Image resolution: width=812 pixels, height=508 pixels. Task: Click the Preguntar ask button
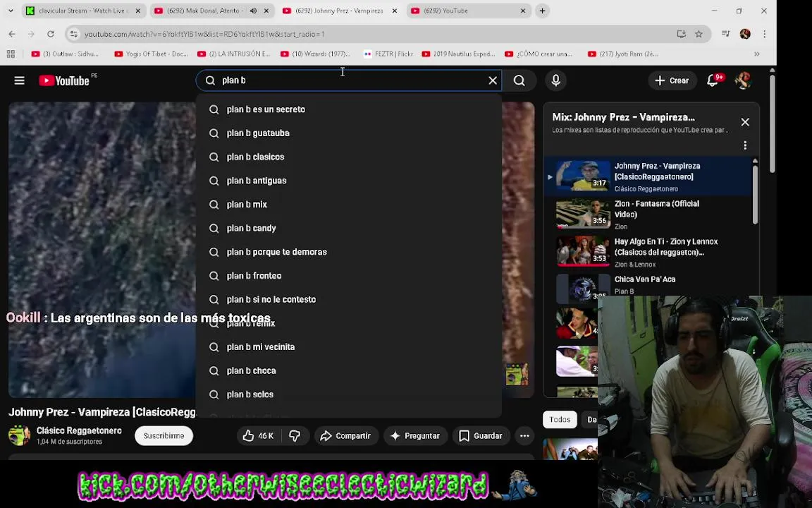415,436
